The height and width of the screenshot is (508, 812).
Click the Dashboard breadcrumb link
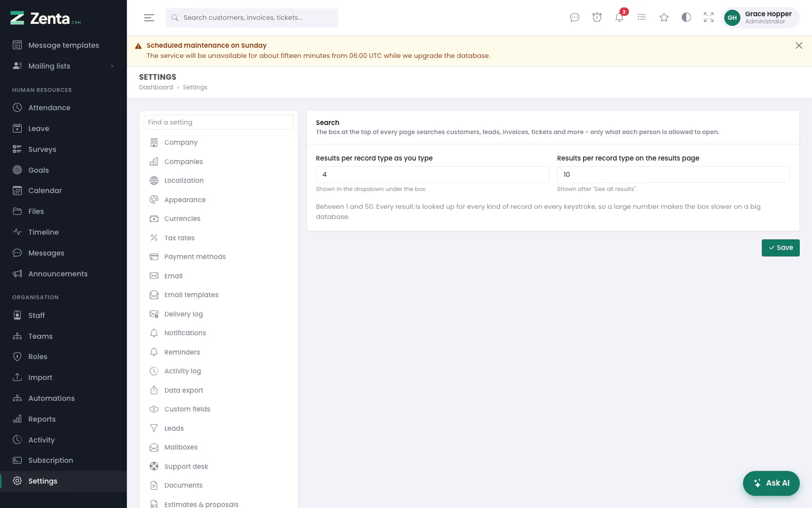click(156, 87)
